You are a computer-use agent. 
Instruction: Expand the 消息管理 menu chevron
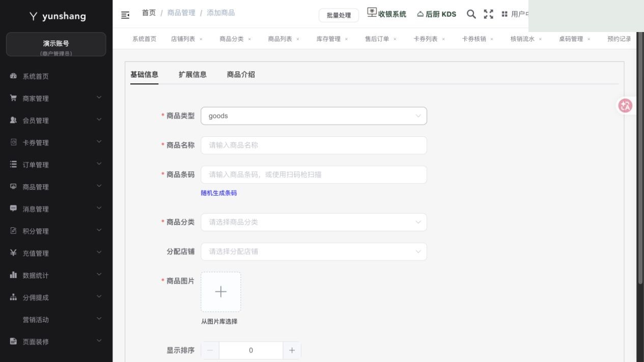pos(99,208)
